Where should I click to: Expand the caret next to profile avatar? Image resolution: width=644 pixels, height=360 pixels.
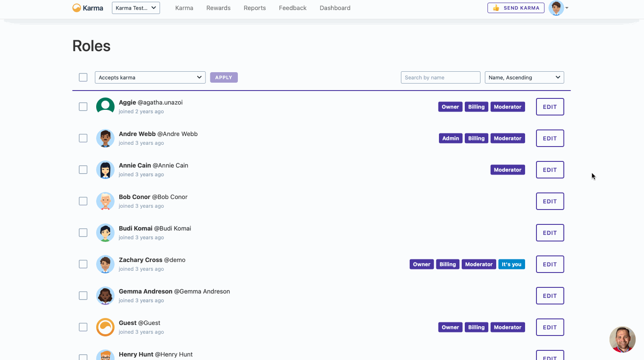567,8
